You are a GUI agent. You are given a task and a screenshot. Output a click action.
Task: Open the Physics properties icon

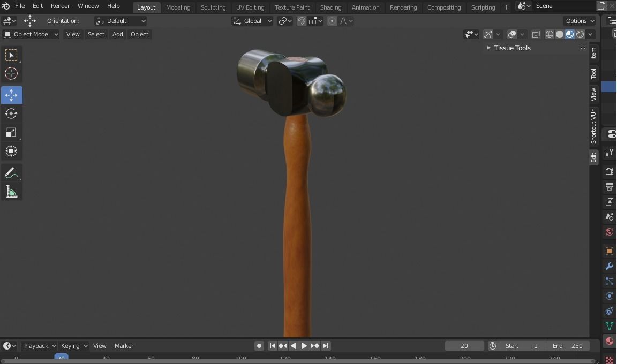pyautogui.click(x=610, y=296)
